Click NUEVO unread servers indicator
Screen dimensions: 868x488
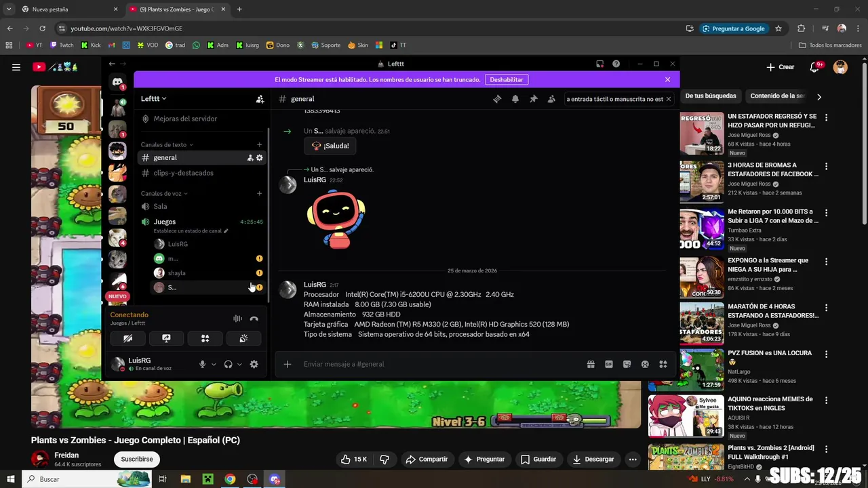pos(117,296)
